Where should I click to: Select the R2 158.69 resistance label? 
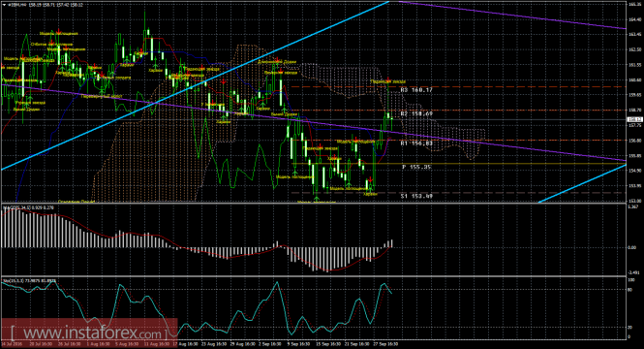click(416, 113)
